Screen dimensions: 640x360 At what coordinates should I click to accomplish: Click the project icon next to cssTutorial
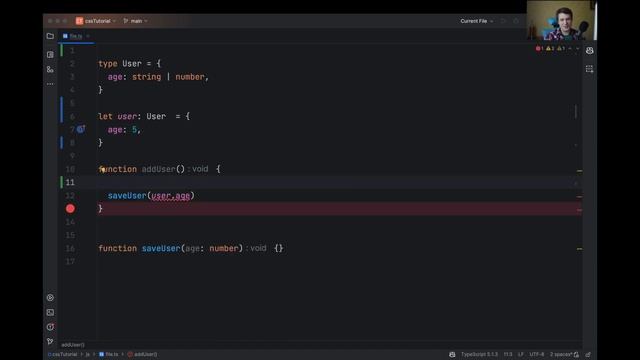pos(79,21)
